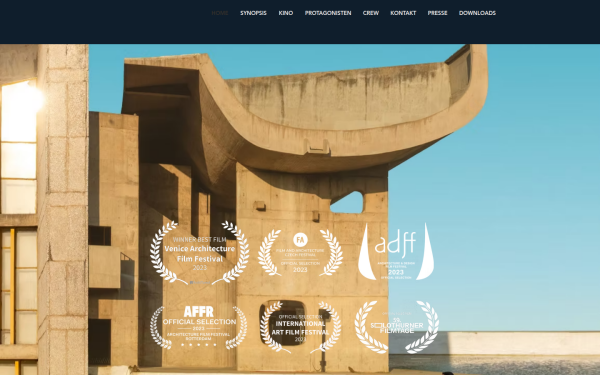
Task: Click the adff festival logo
Action: click(x=396, y=251)
